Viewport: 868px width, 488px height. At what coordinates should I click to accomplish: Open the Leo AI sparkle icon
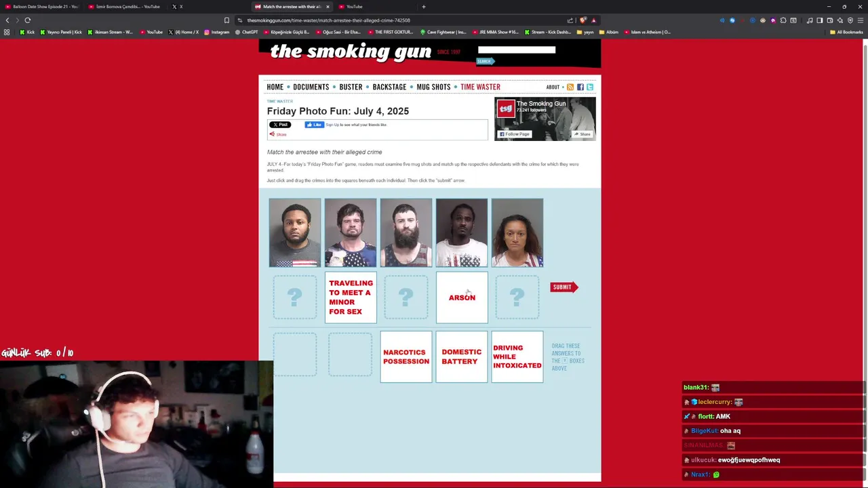[840, 20]
